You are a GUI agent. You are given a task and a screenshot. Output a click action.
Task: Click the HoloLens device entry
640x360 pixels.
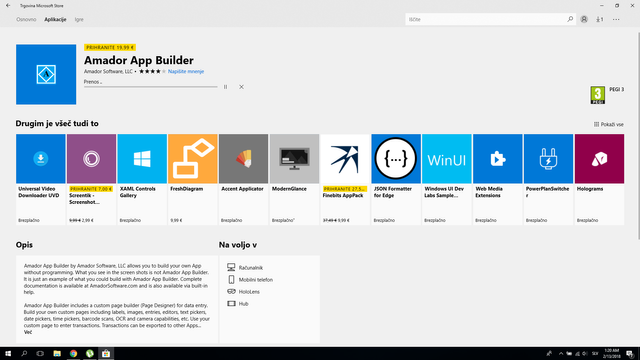[x=243, y=291]
